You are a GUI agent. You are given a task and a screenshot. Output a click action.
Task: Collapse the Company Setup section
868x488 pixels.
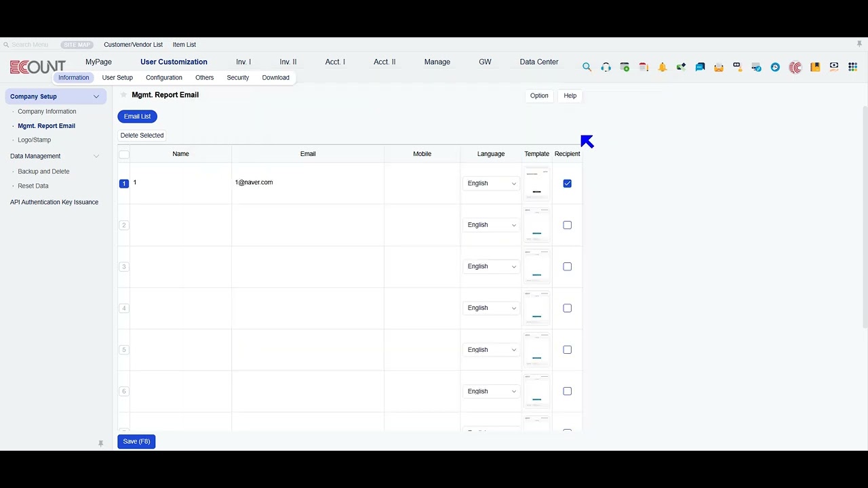96,96
